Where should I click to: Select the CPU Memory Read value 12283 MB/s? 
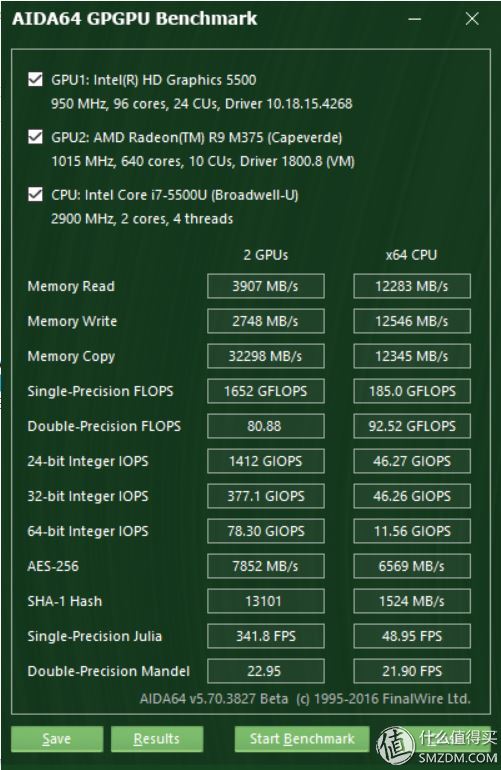412,286
